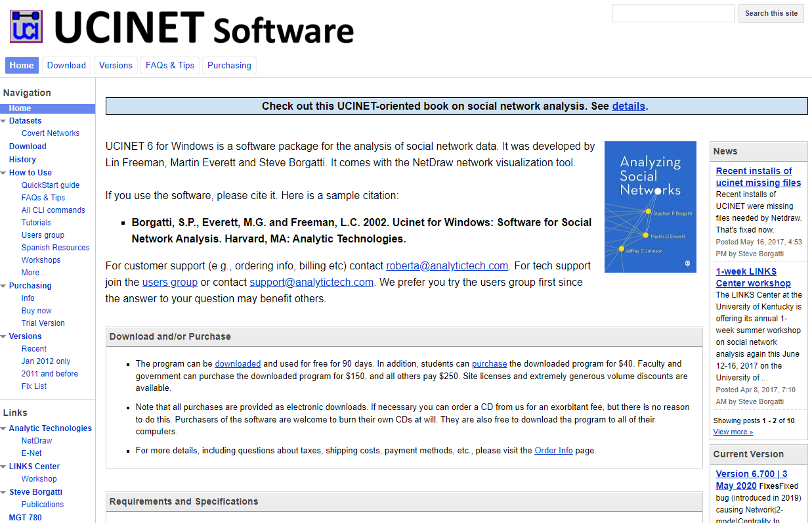Open the Publications sidebar link

coord(43,505)
